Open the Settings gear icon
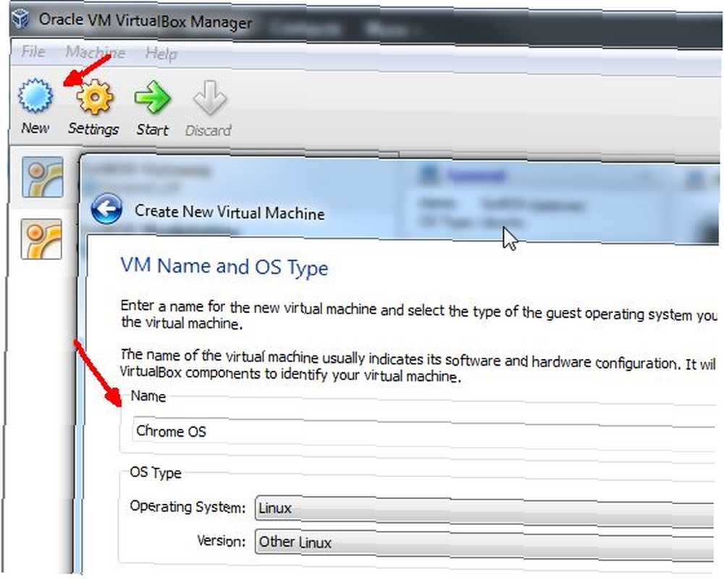 [x=95, y=97]
